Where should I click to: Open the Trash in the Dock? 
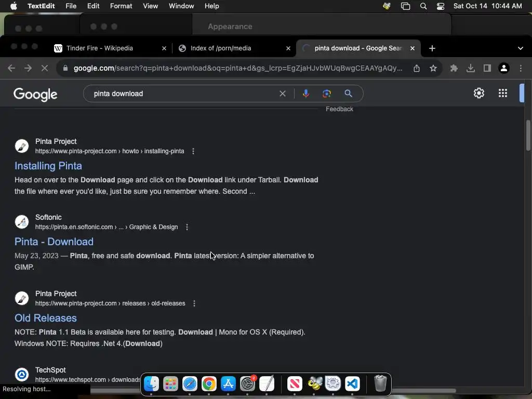coord(380,384)
